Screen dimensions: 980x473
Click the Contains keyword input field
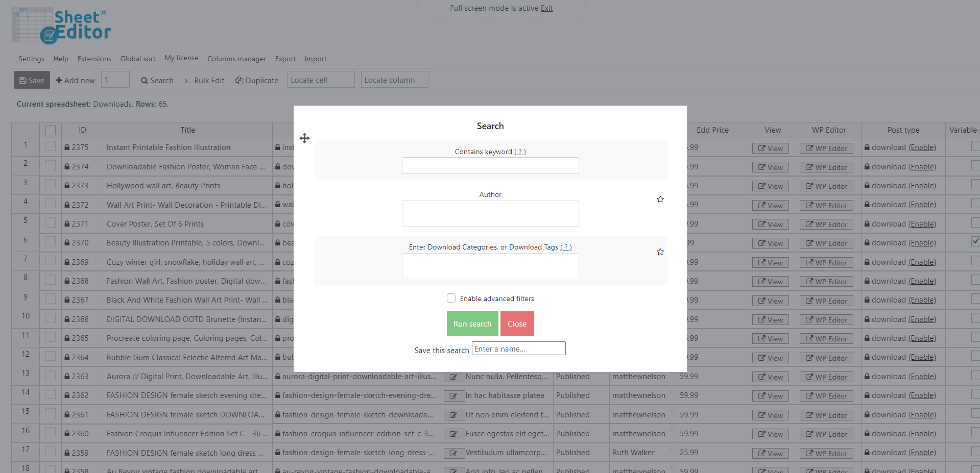490,165
